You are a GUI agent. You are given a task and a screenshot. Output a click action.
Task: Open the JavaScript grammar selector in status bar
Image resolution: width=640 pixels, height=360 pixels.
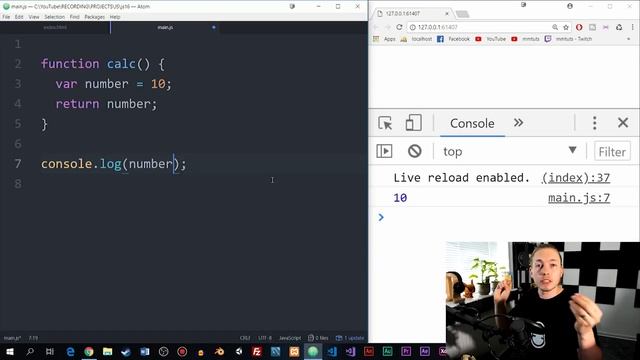click(x=290, y=338)
